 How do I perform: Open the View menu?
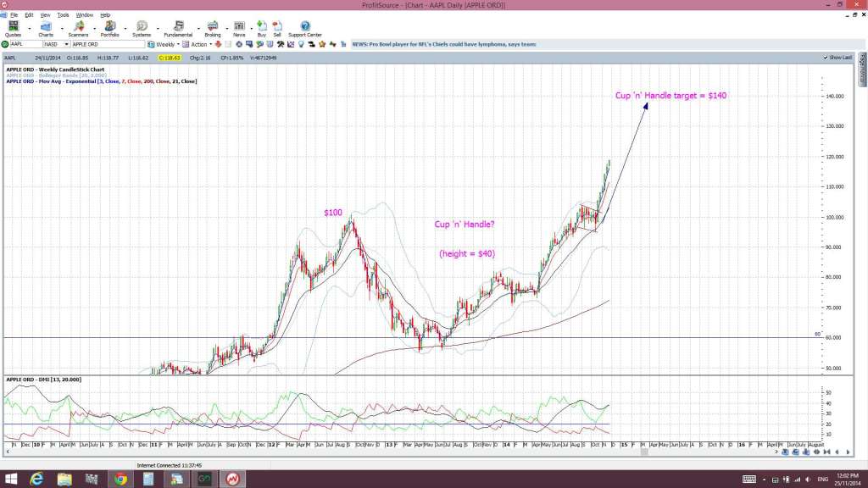pyautogui.click(x=46, y=15)
